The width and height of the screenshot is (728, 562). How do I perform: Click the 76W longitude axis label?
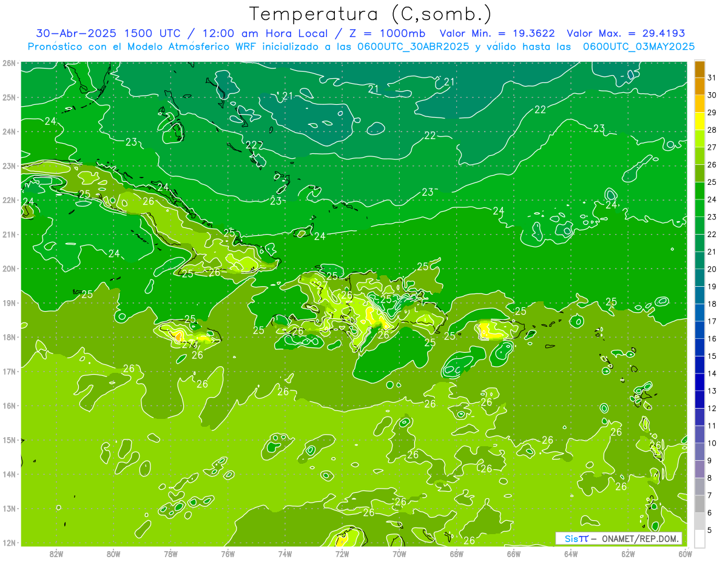[x=227, y=553]
